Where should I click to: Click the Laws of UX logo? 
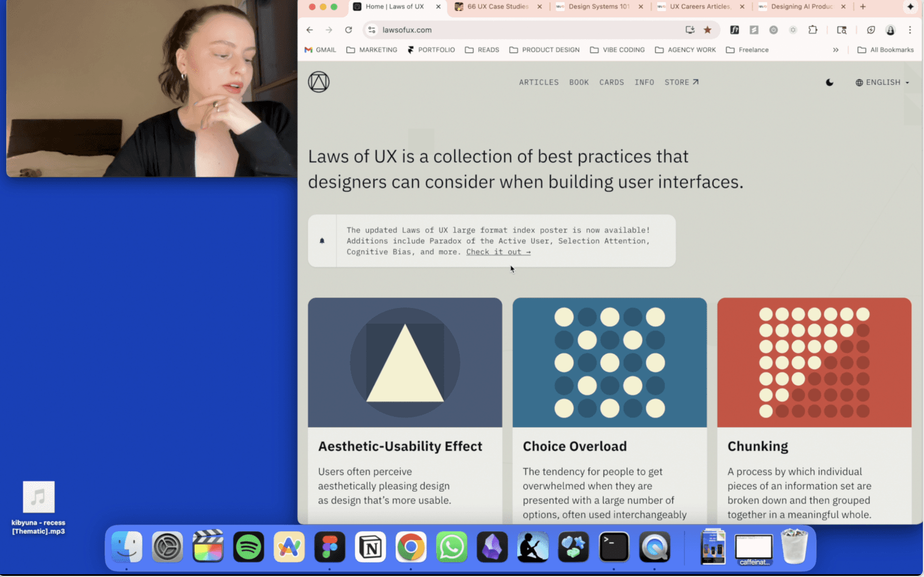tap(319, 81)
